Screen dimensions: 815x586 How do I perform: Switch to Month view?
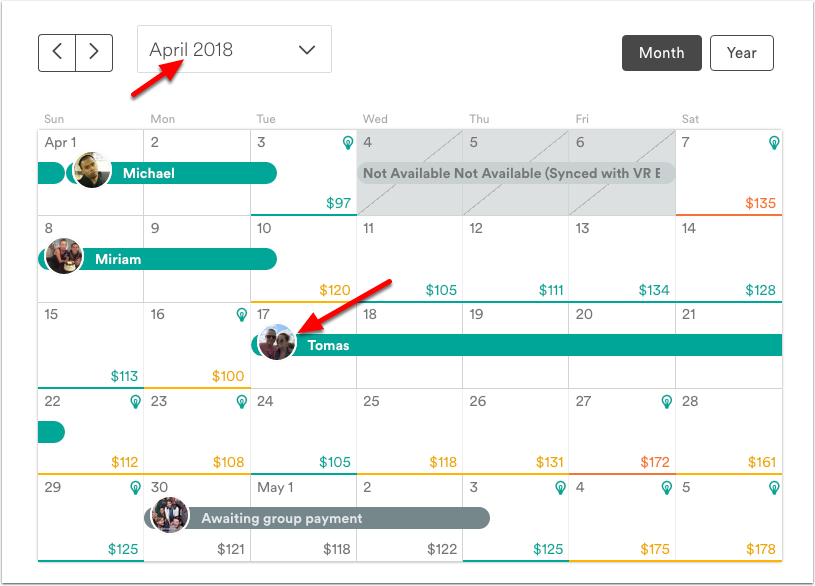click(x=662, y=53)
